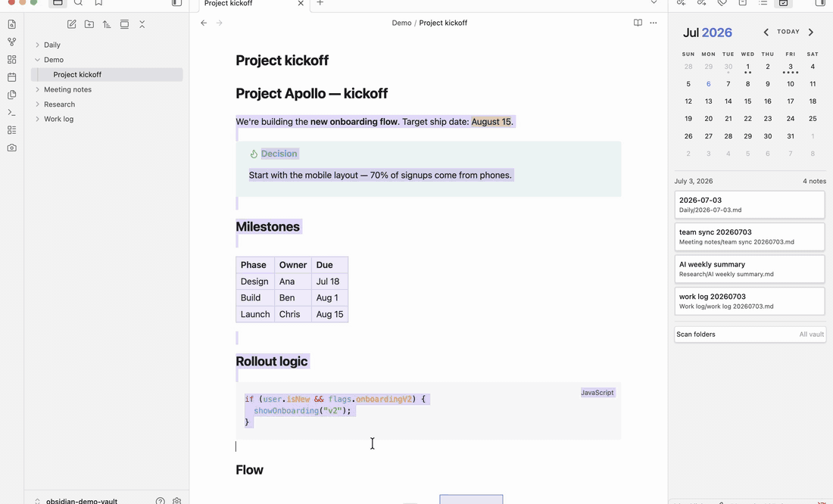Open the Bookmarks pane icon
The image size is (833, 504).
point(98,3)
